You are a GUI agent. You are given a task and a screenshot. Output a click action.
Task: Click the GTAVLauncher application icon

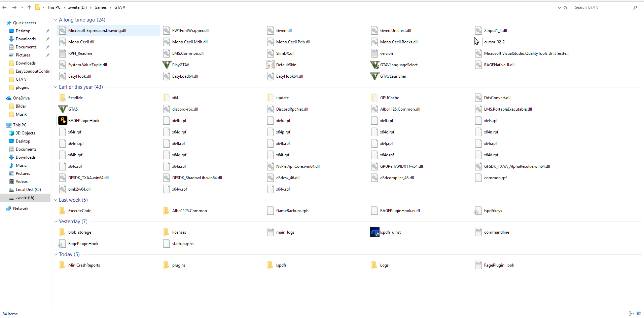374,76
